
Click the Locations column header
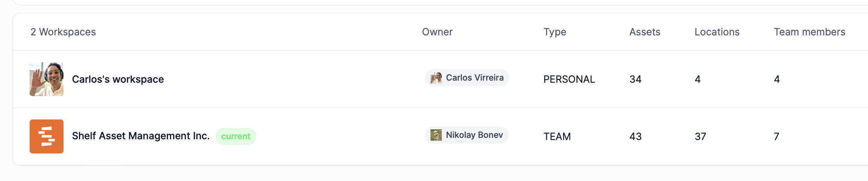[717, 32]
